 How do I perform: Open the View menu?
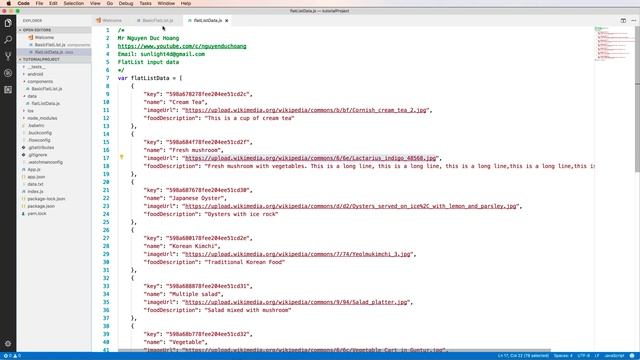point(95,3)
